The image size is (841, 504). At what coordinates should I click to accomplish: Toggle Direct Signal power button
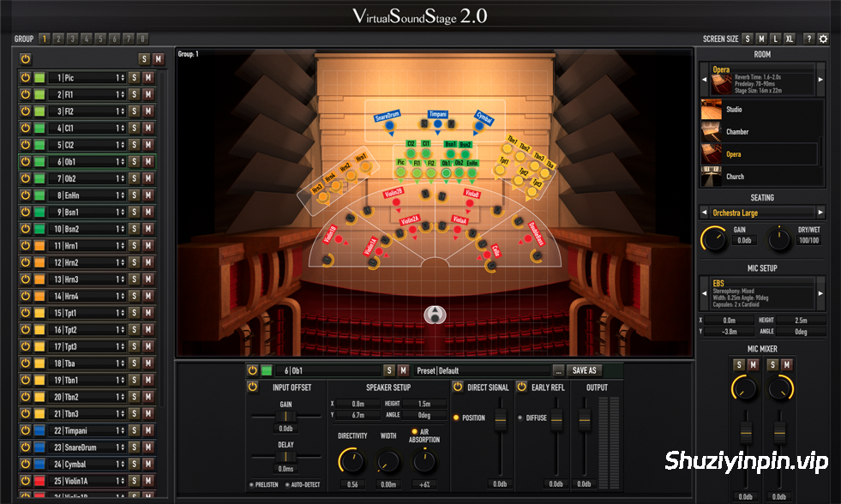coord(458,387)
